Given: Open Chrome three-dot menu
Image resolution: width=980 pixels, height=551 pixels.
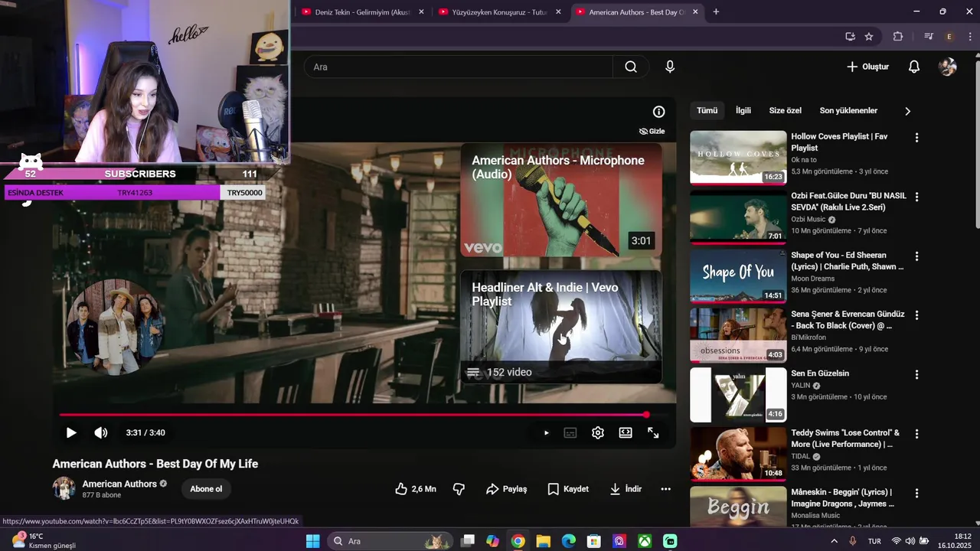Looking at the screenshot, I should coord(969,36).
